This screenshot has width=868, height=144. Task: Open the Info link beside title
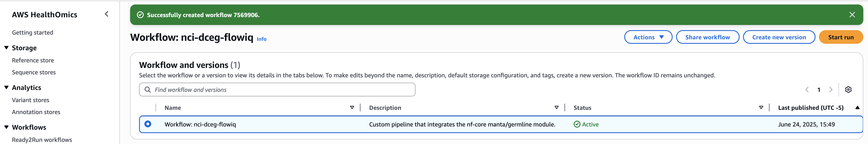pyautogui.click(x=261, y=39)
